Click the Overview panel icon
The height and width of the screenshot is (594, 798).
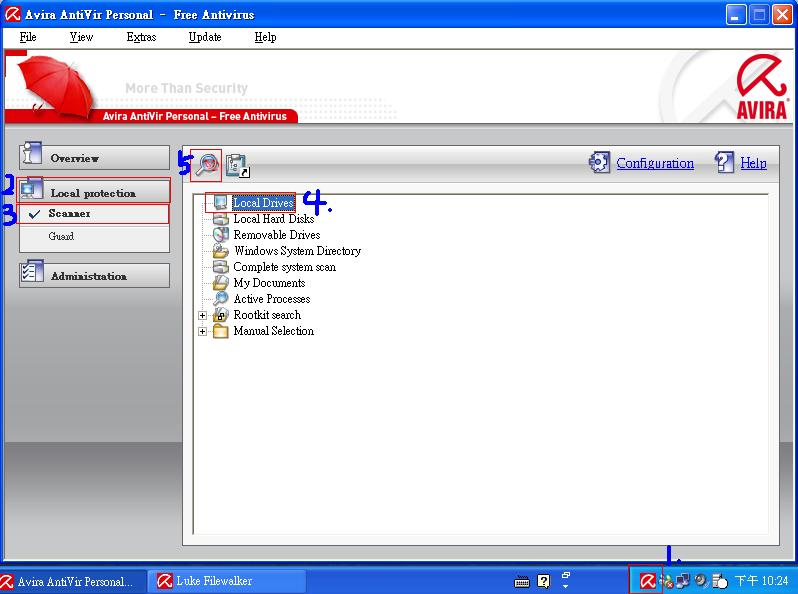[x=32, y=157]
